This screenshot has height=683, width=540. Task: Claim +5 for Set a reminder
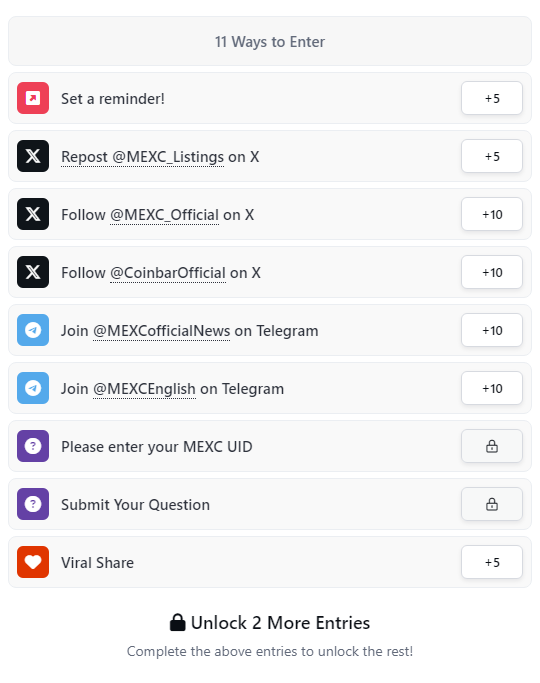pos(492,98)
